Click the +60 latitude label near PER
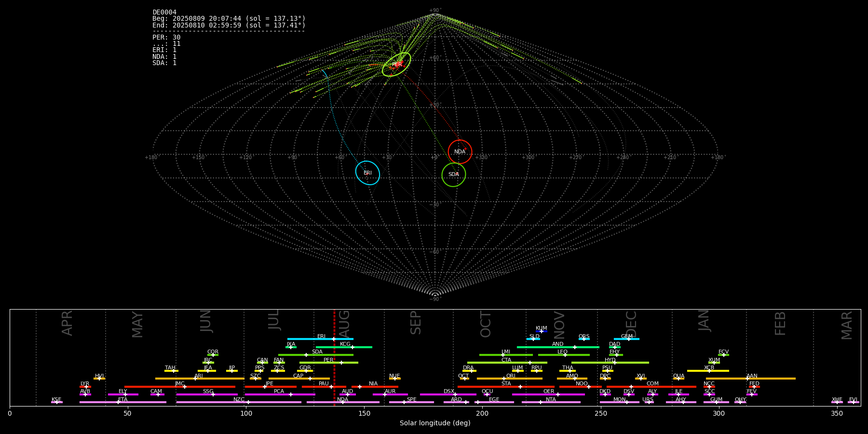The width and height of the screenshot is (868, 434). [434, 58]
